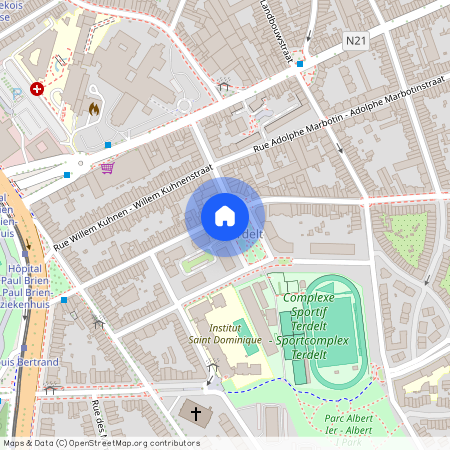Click the red hospital cross icon

coord(37,89)
